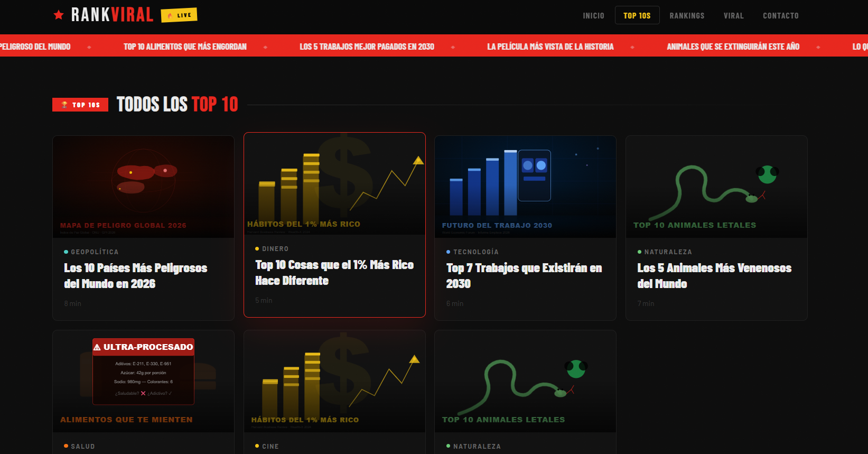
Task: Click ticker item Top 10 alimentos que más engordan
Action: click(185, 47)
